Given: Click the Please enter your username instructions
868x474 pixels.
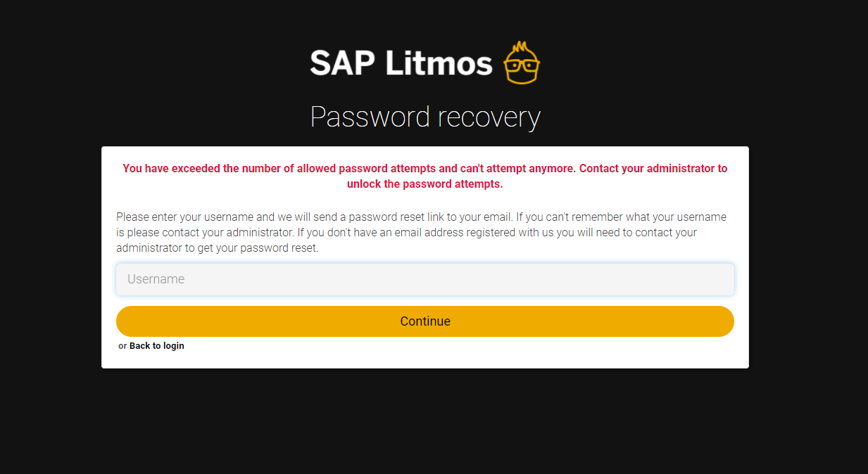Looking at the screenshot, I should point(421,233).
